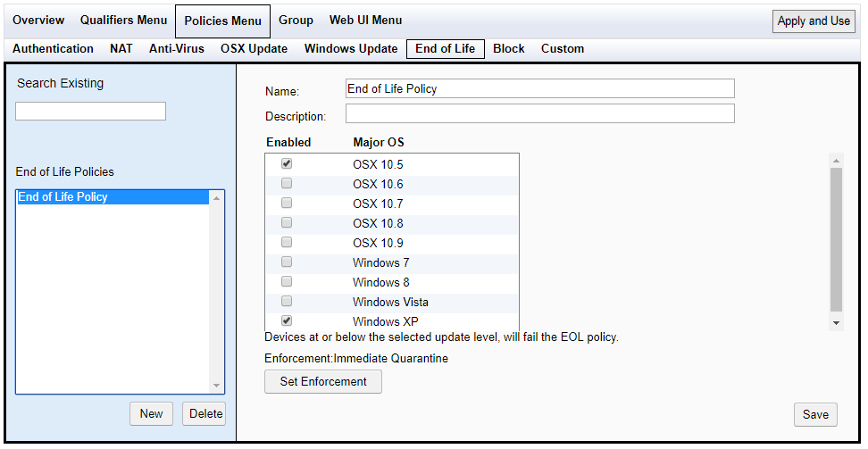The height and width of the screenshot is (449, 868).
Task: Click the policies list scroll-up arrow
Action: 216,198
